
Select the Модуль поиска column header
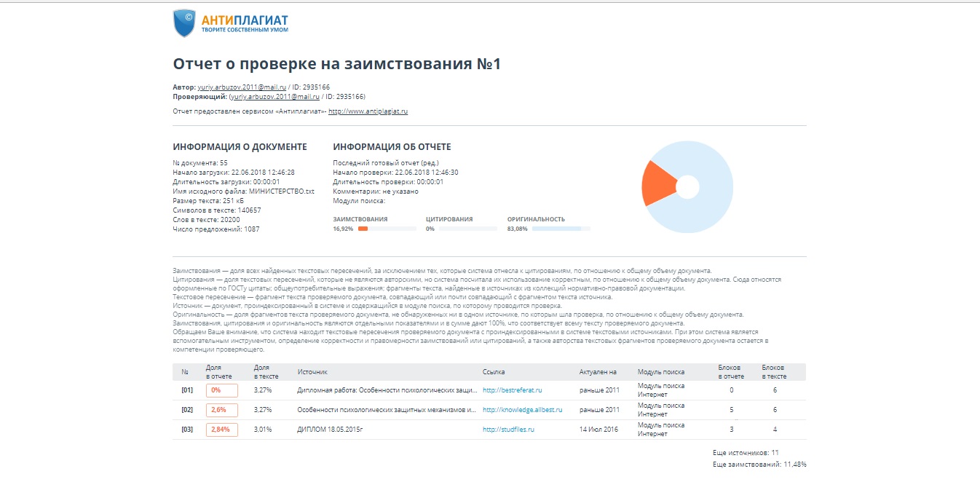pyautogui.click(x=660, y=372)
